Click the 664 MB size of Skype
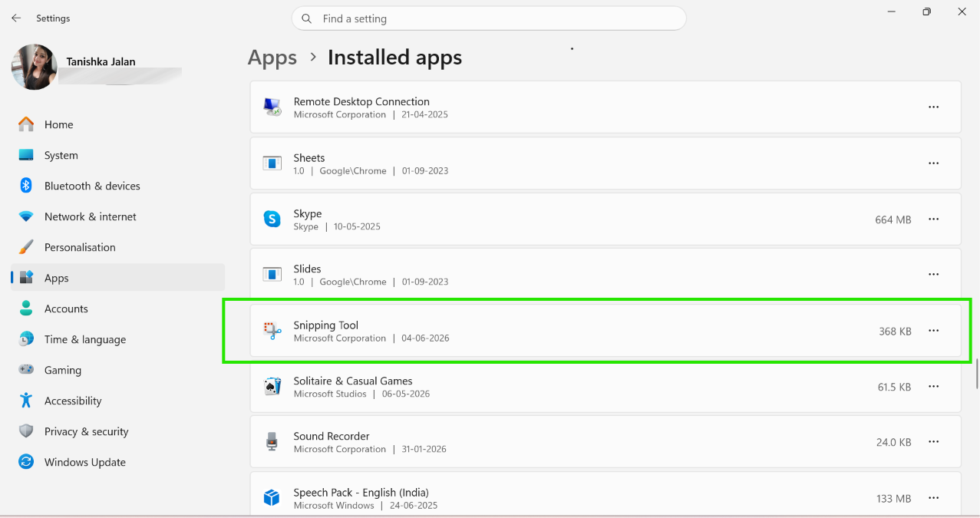This screenshot has width=980, height=518. point(893,219)
